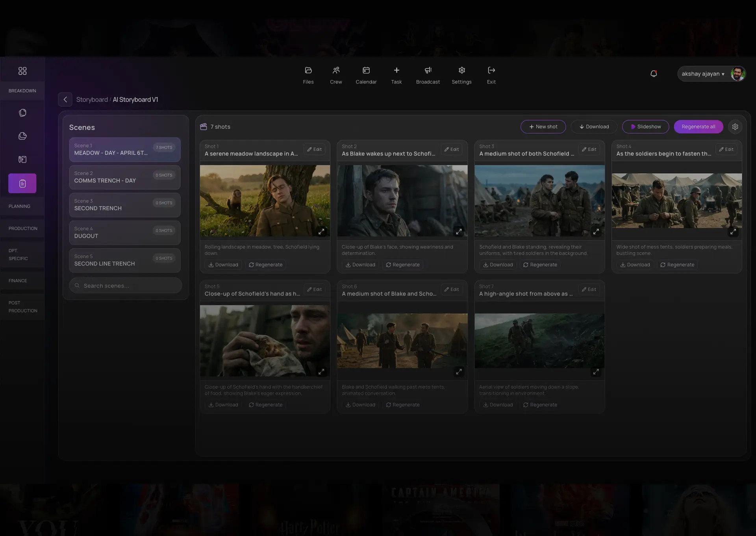756x536 pixels.
Task: Click the user avatar picture
Action: coord(737,74)
